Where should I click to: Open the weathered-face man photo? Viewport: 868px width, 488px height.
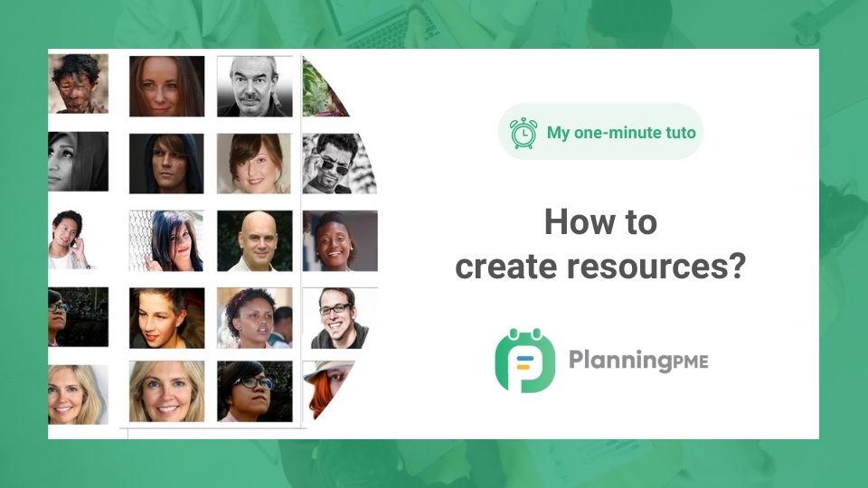[78, 84]
